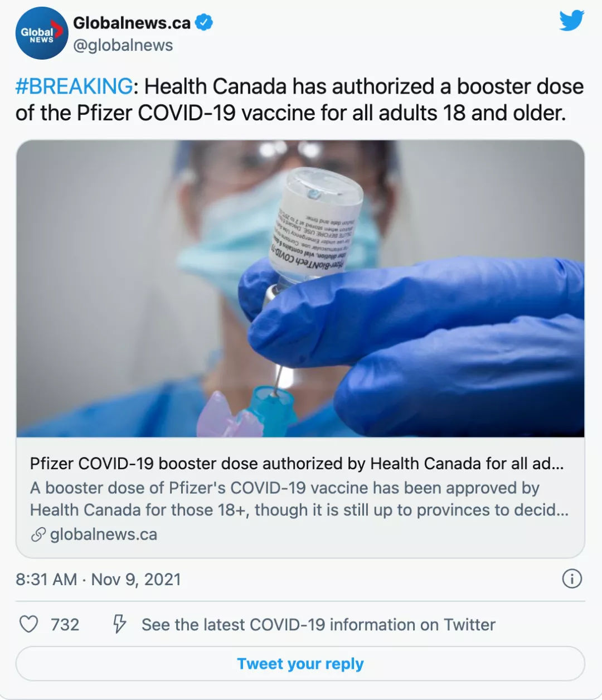This screenshot has height=700, width=602.
Task: Open the Twitter bird logo link
Action: (x=571, y=21)
